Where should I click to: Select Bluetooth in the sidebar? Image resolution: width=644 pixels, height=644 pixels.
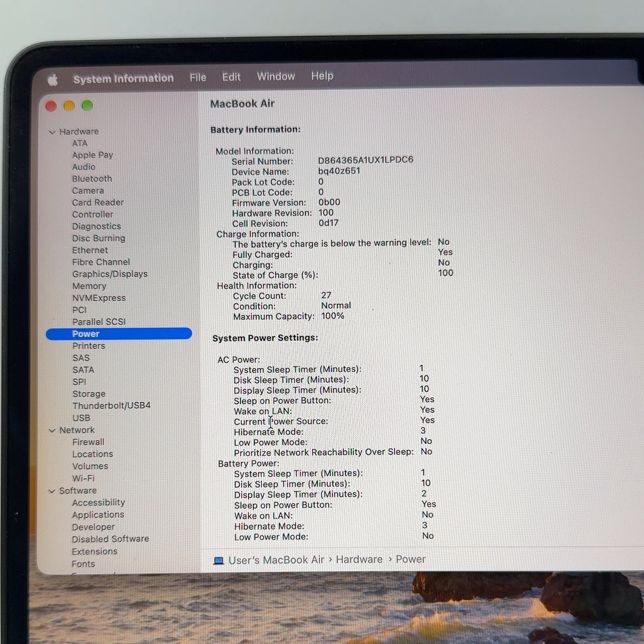coord(92,179)
